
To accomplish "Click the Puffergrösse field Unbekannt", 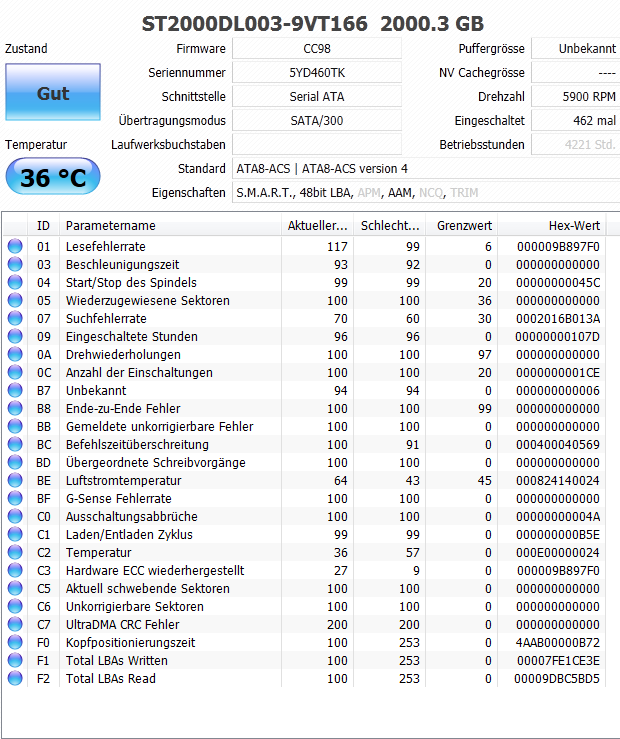I will pos(576,49).
